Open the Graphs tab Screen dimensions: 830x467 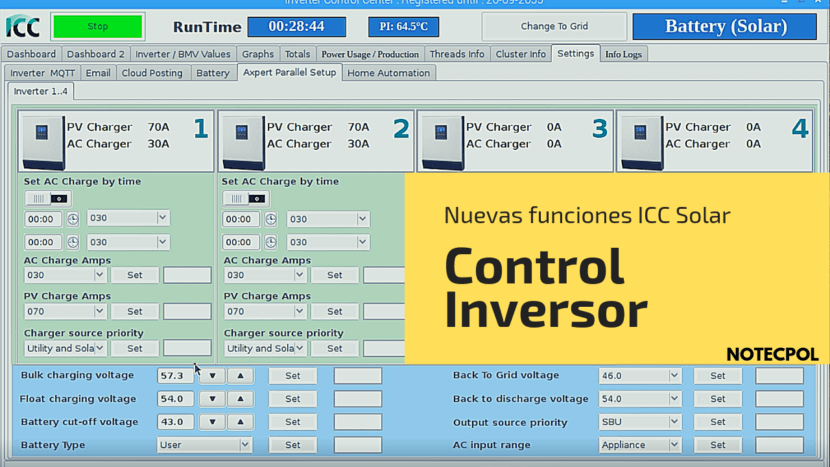pos(258,54)
